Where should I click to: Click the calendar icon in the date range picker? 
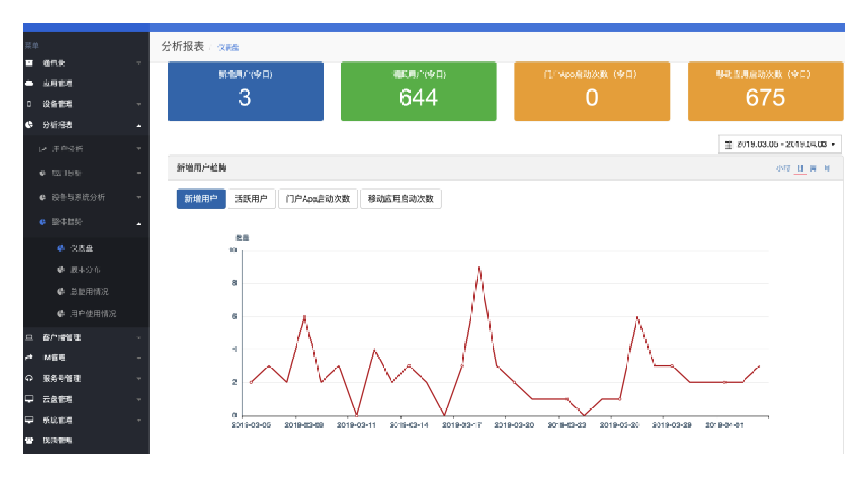click(728, 145)
